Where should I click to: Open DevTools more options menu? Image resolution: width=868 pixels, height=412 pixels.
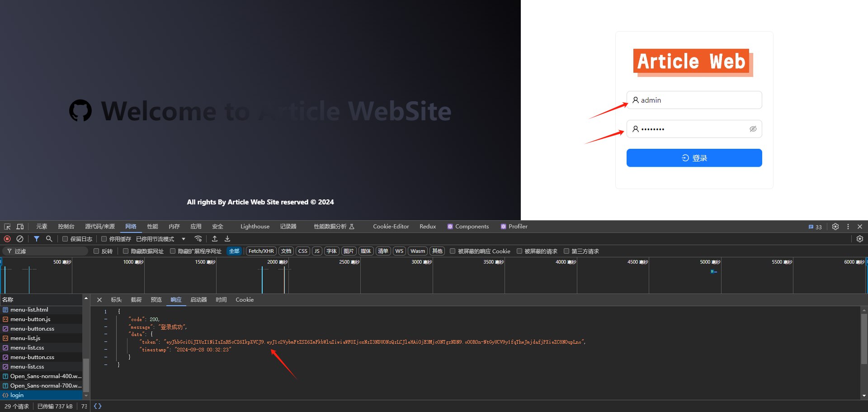848,227
